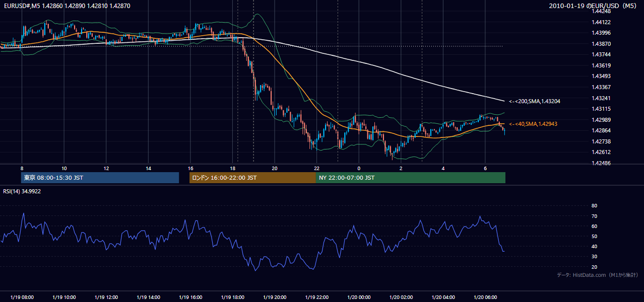644x302 pixels.
Task: Click RSI scale label 40
Action: click(x=594, y=246)
